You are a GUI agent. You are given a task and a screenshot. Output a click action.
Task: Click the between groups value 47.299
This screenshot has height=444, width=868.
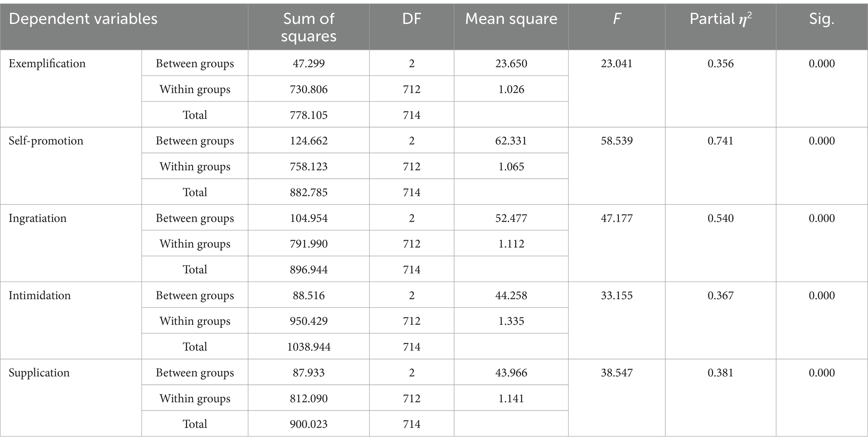[x=309, y=64]
